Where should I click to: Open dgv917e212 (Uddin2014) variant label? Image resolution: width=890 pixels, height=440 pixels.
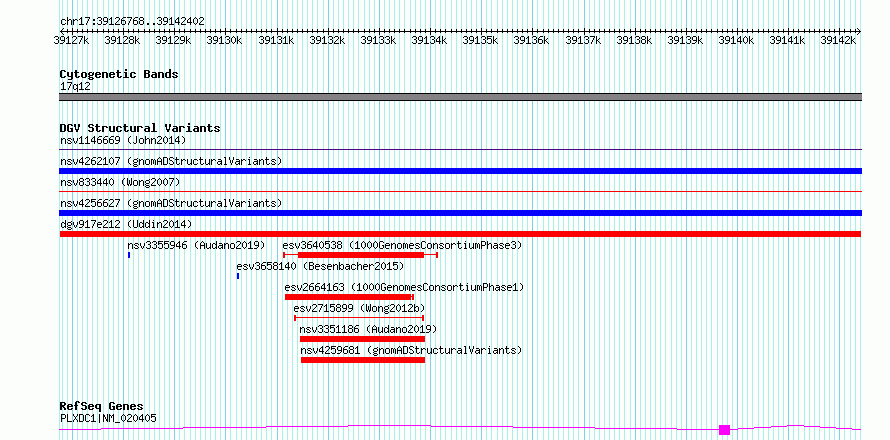pos(126,224)
